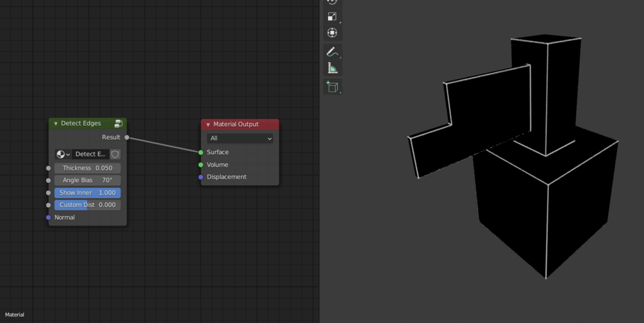Select the Add Cube tool
Image resolution: width=644 pixels, height=323 pixels.
333,87
